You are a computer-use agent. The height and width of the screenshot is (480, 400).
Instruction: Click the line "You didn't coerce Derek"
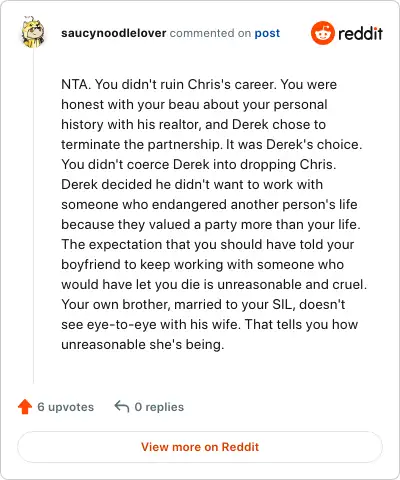[x=199, y=165]
